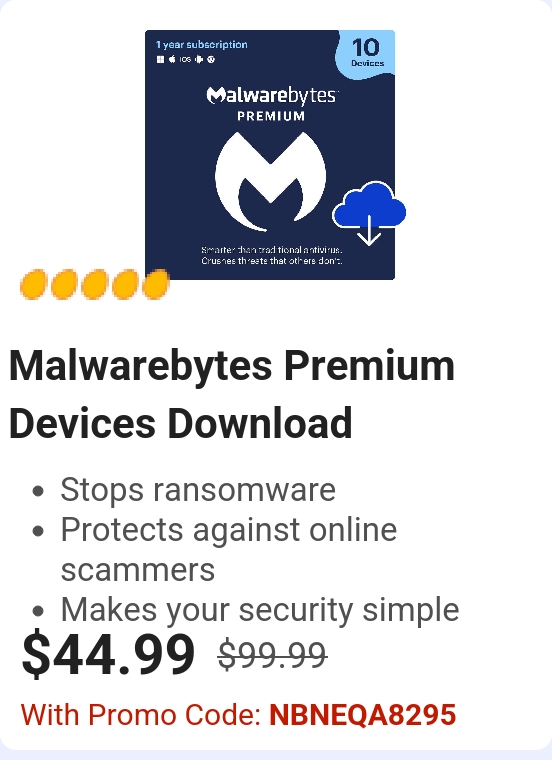Click the blue cloud download icon
The height and width of the screenshot is (760, 552).
click(369, 212)
